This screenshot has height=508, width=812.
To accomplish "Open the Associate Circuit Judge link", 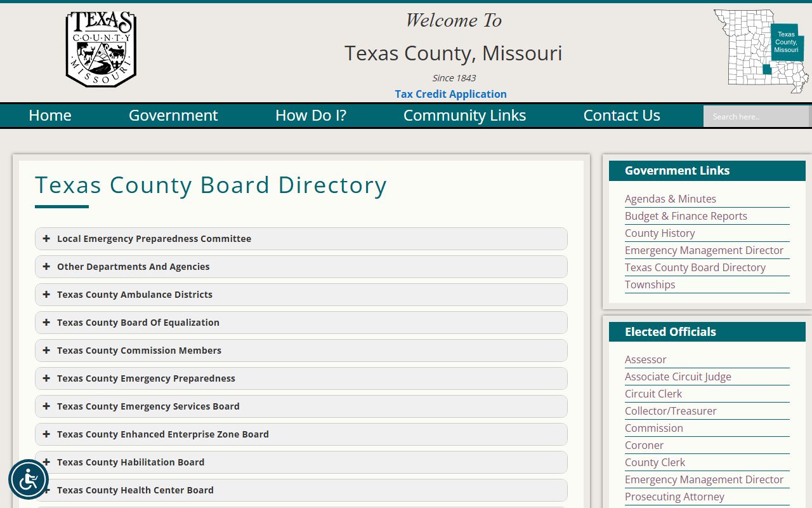I will pyautogui.click(x=678, y=377).
